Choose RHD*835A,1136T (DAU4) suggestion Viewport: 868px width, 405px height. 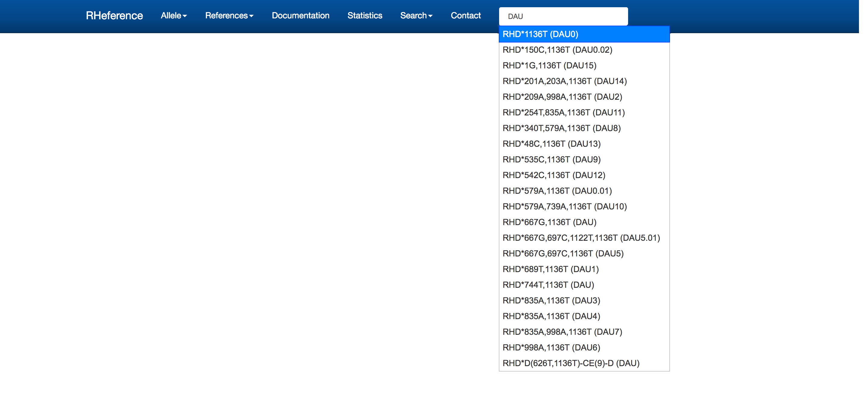[584, 316]
